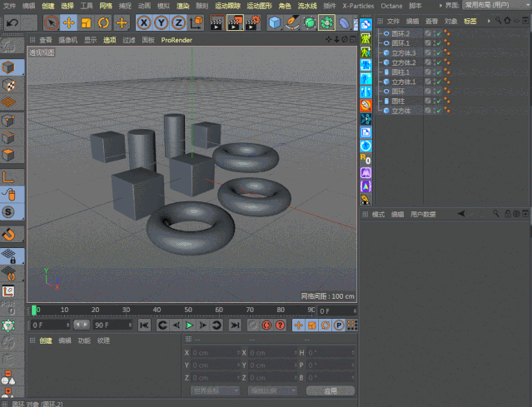The height and width of the screenshot is (407, 532).
Task: Toggle visibility dots for 圆环.1
Action: (x=435, y=43)
